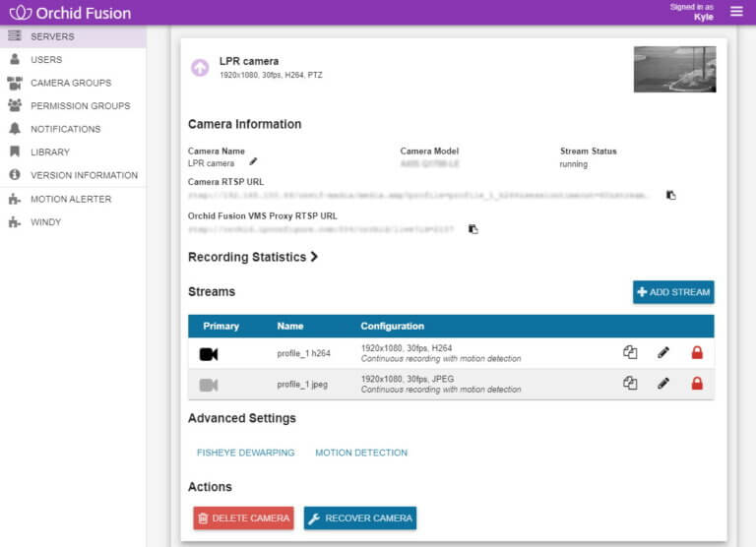Image resolution: width=756 pixels, height=547 pixels.
Task: Set profile_1 jpeg as primary stream
Action: [209, 385]
